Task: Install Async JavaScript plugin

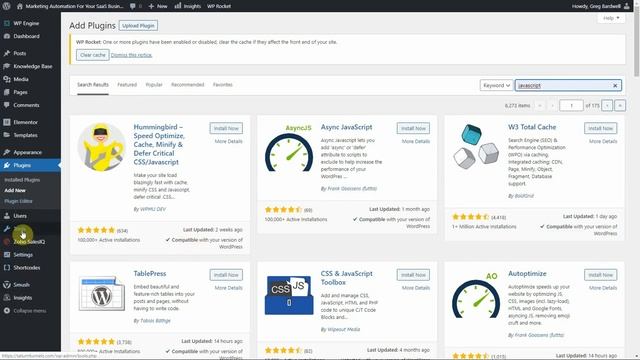Action: click(x=413, y=128)
